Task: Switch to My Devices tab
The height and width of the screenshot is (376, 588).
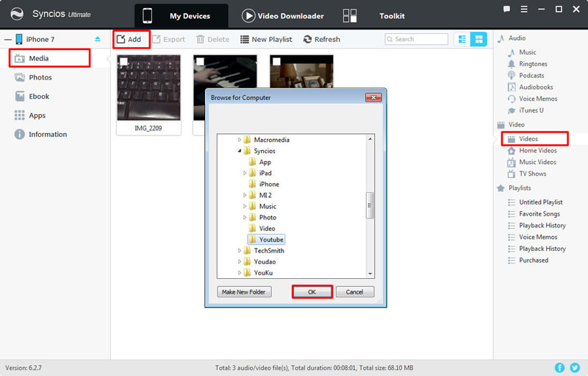Action: tap(182, 15)
